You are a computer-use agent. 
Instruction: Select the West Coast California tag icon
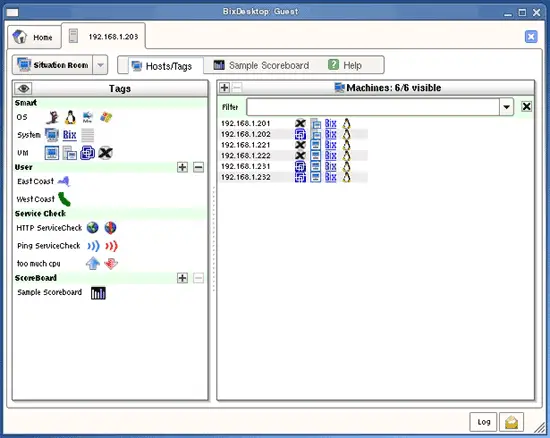point(64,199)
